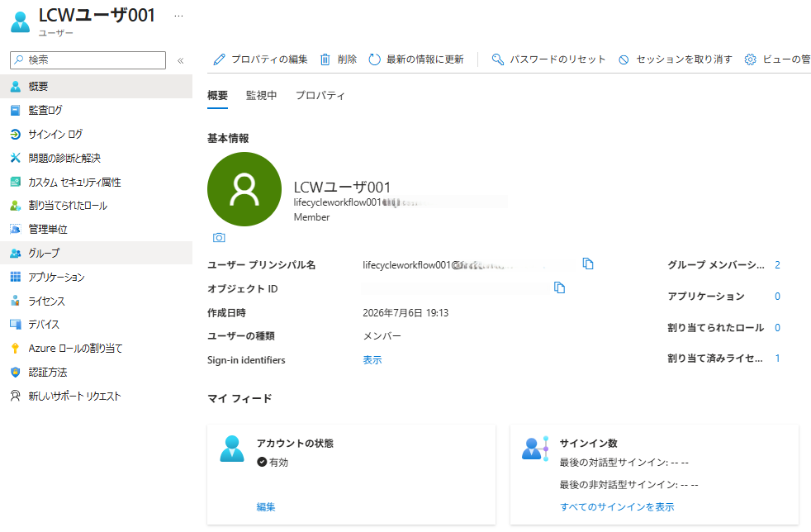Viewport: 811px width, 532px height.
Task: Click the ライセンス sidebar icon
Action: [16, 301]
